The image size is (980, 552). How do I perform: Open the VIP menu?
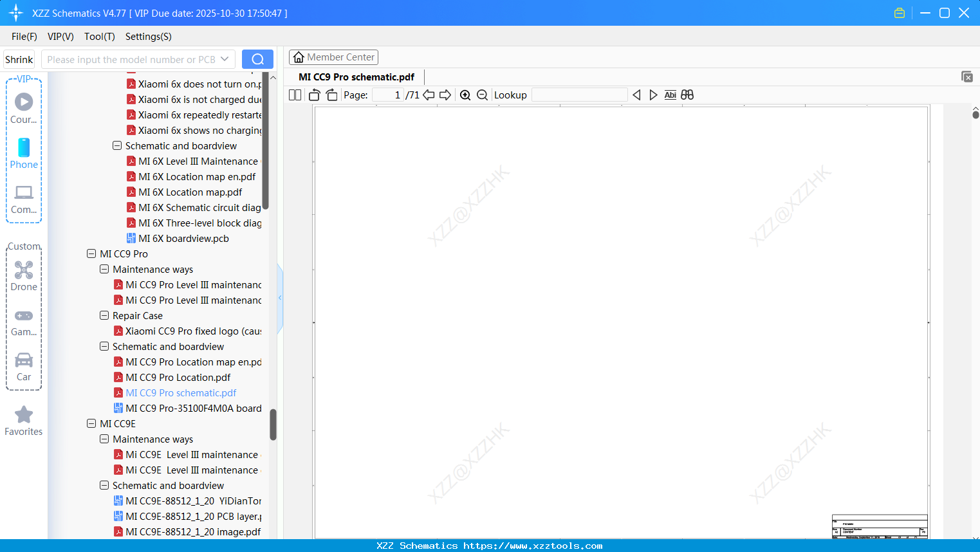(60, 37)
